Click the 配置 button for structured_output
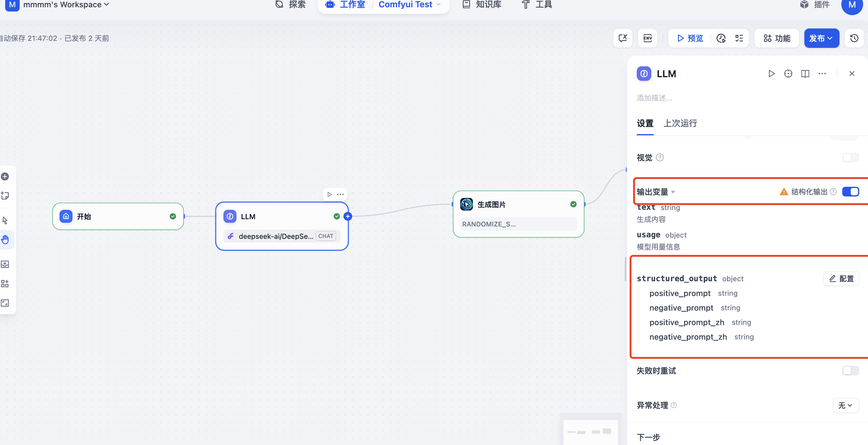This screenshot has height=445, width=868. pyautogui.click(x=841, y=279)
